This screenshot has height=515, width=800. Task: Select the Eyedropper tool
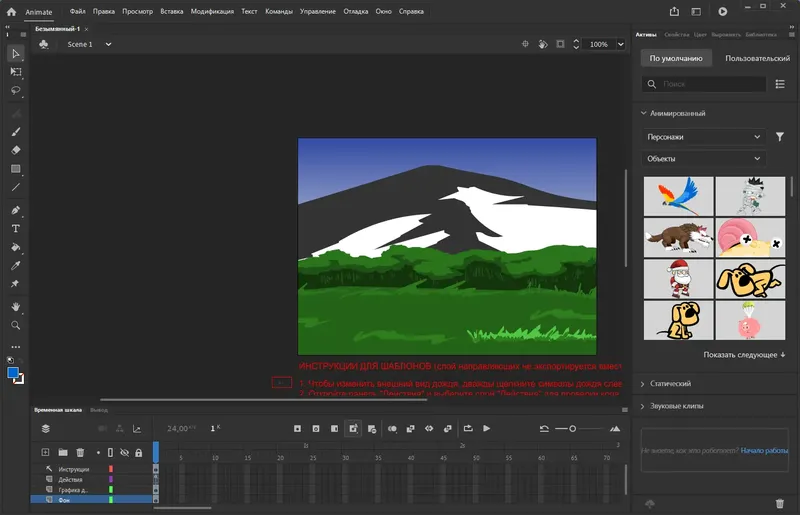click(x=16, y=265)
